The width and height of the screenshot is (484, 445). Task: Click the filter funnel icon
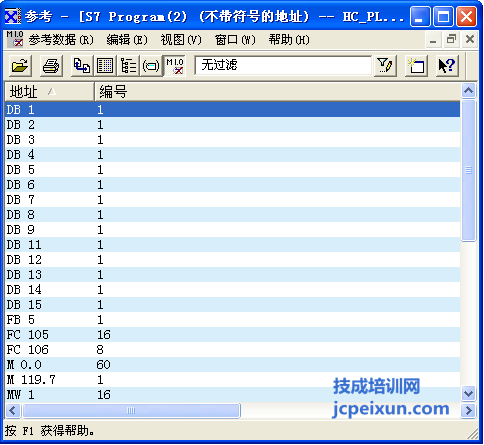[x=385, y=66]
